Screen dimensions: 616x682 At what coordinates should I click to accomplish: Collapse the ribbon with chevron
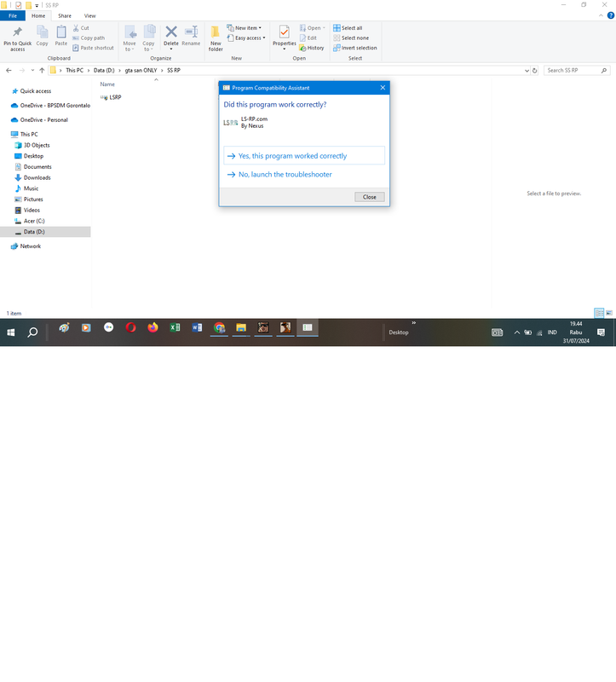point(601,15)
